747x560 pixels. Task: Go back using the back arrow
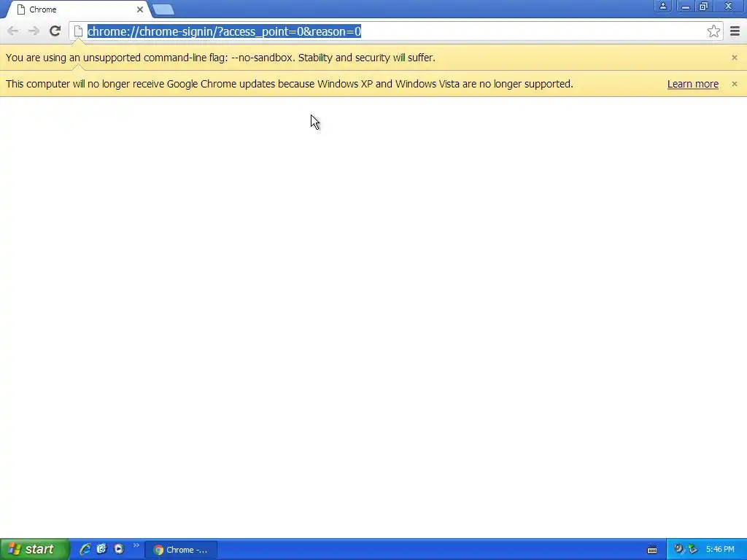(x=13, y=31)
